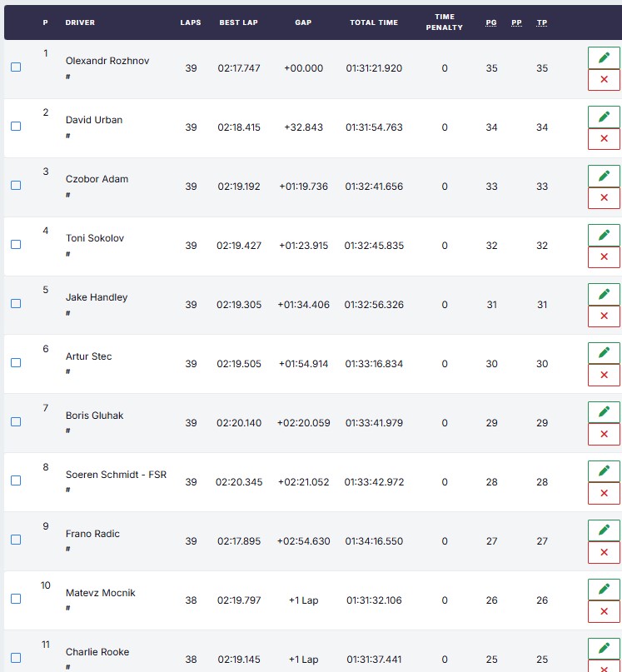
Task: Delete Soeren Schmidt - FSR result
Action: pos(604,493)
